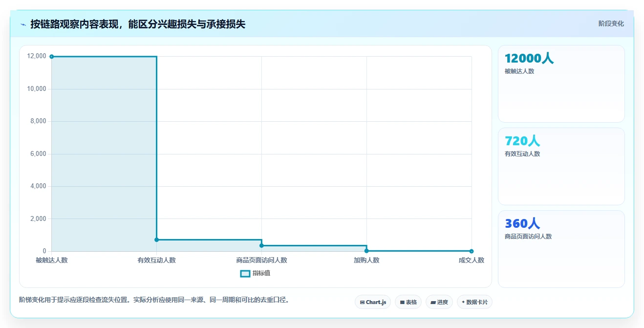Click the 4,000 y-axis value
The width and height of the screenshot is (644, 328).
click(x=39, y=186)
